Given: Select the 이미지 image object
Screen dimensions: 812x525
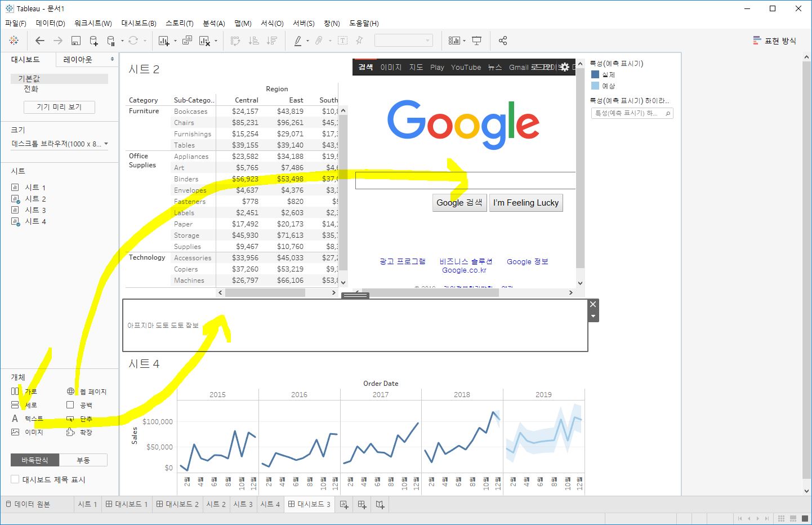Looking at the screenshot, I should click(27, 432).
